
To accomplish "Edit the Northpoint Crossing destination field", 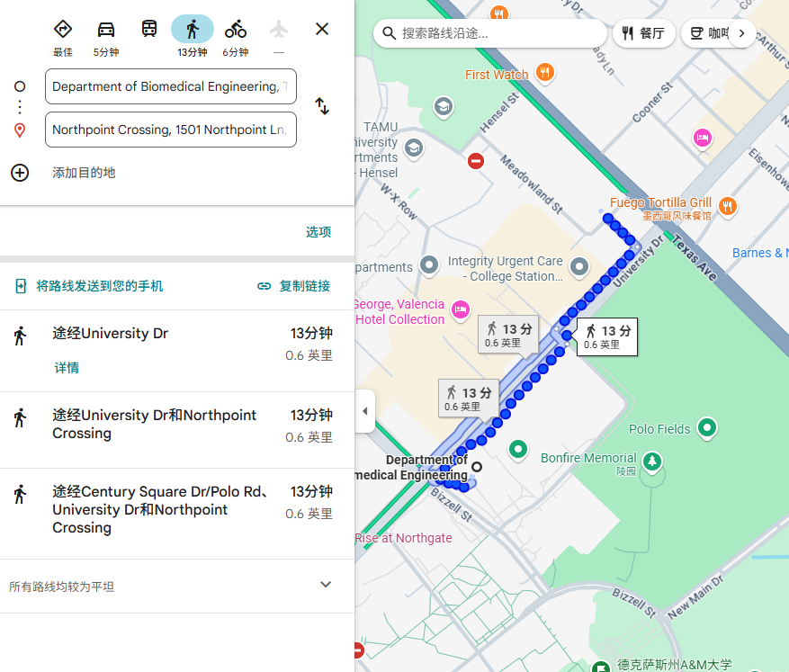I will 170,130.
